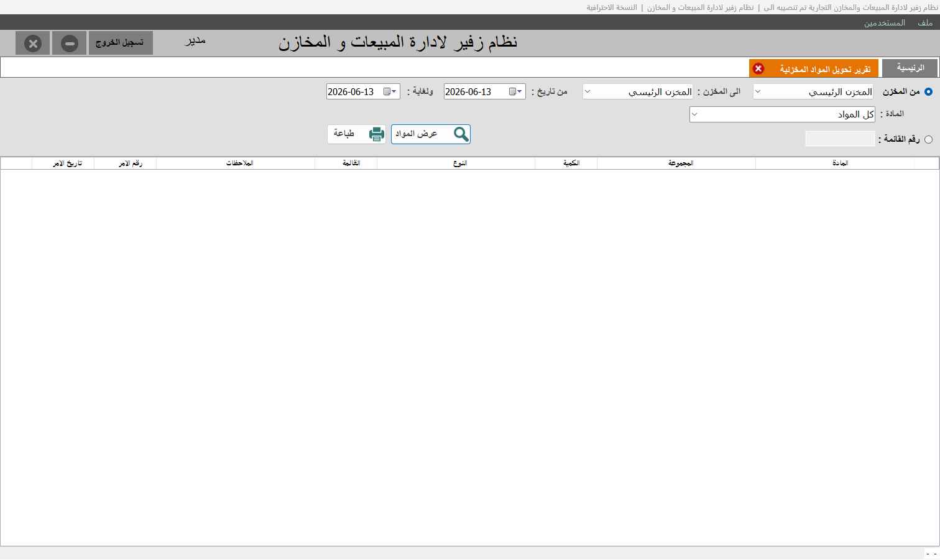Click the مدير user label
940x560 pixels.
click(x=195, y=41)
